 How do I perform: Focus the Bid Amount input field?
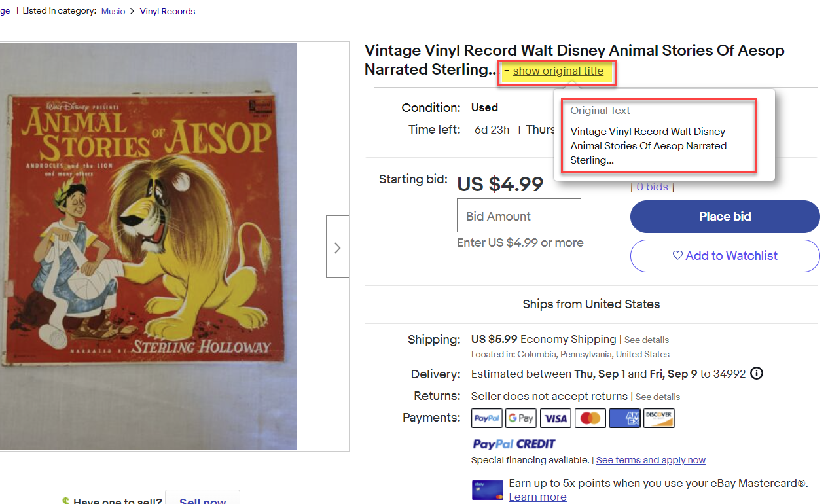[x=519, y=215]
